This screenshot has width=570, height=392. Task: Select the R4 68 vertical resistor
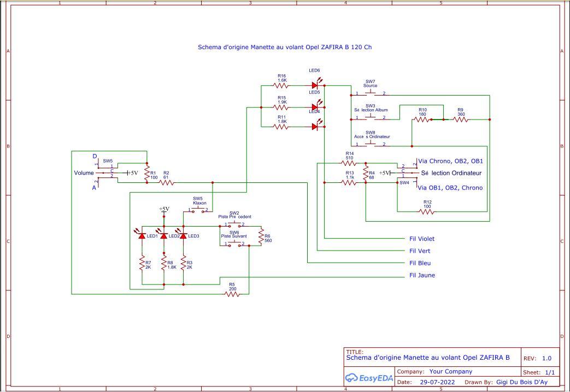point(366,173)
